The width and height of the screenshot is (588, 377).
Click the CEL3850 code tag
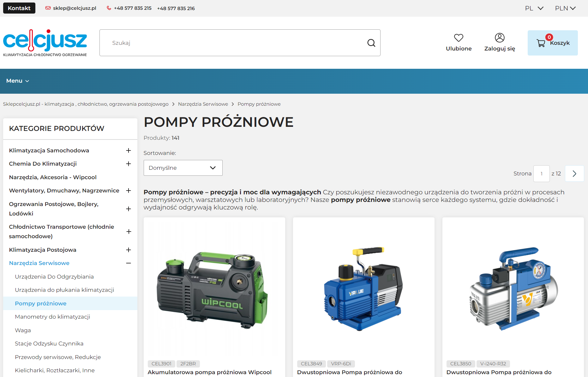click(x=461, y=364)
